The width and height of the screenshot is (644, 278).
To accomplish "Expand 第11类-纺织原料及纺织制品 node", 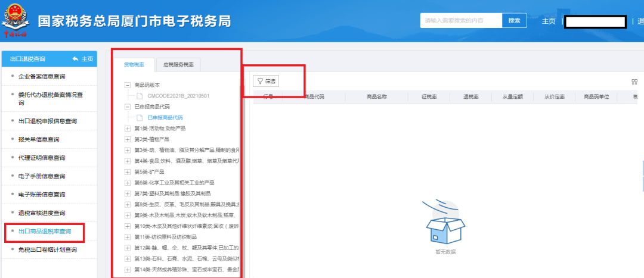I will [x=127, y=236].
